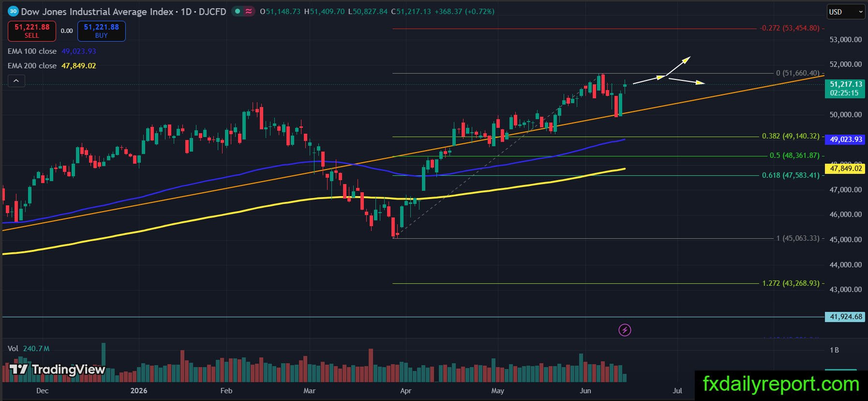The width and height of the screenshot is (868, 401).
Task: Click the 0.00 spread value
Action: coord(67,31)
